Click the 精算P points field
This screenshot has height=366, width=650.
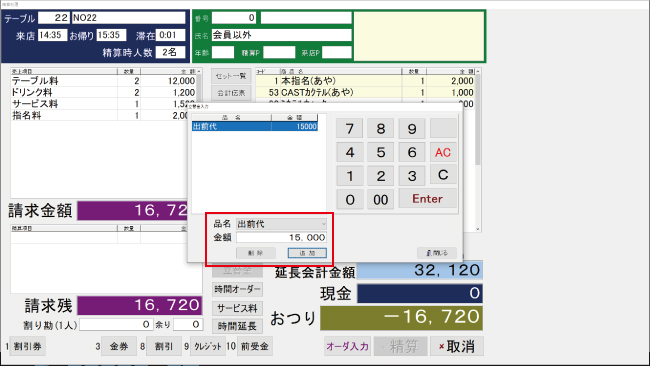[279, 53]
